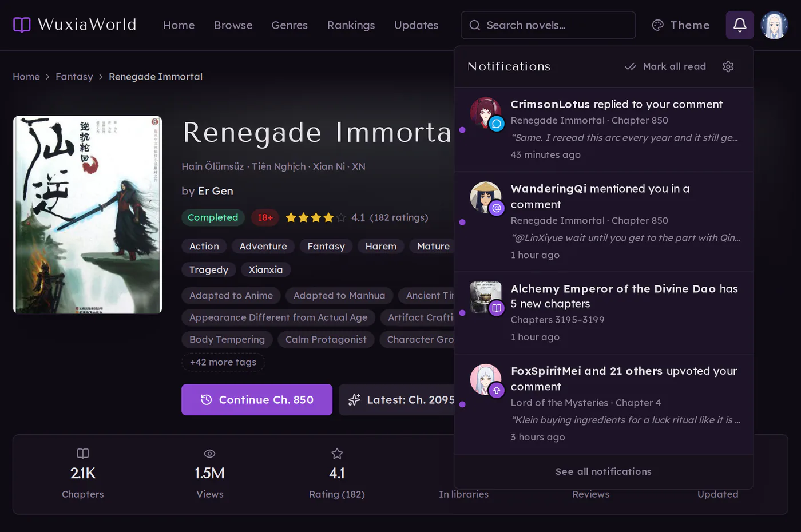This screenshot has width=801, height=532.
Task: Open the Theme switcher
Action: [681, 25]
